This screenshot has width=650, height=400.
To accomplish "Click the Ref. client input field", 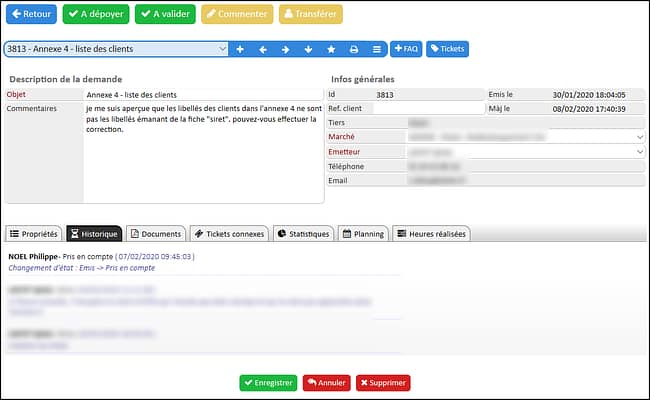I will [428, 108].
